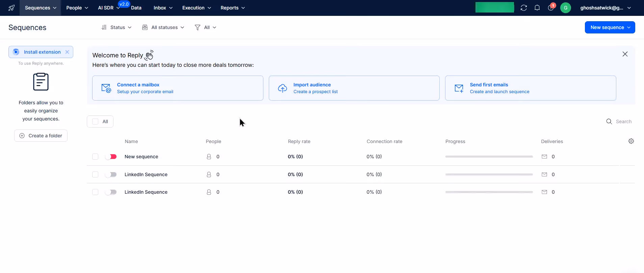Click the Import audience cloud upload icon
The width and height of the screenshot is (644, 273).
(283, 88)
